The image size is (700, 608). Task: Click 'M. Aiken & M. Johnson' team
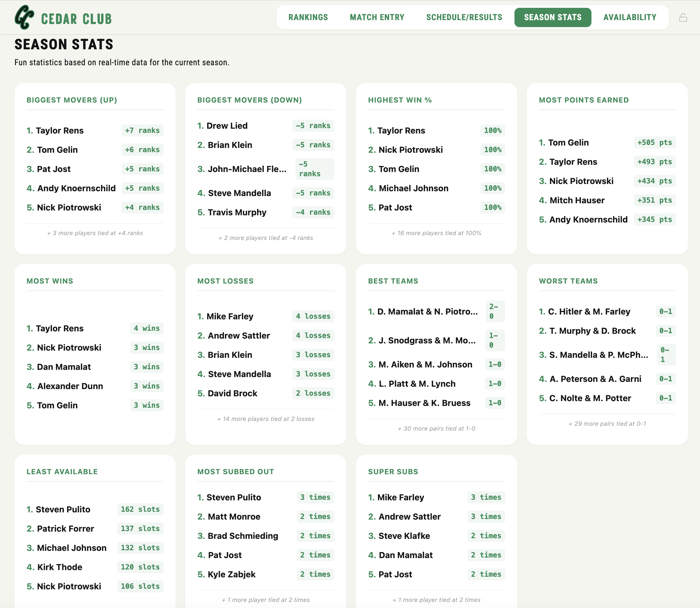pos(425,364)
